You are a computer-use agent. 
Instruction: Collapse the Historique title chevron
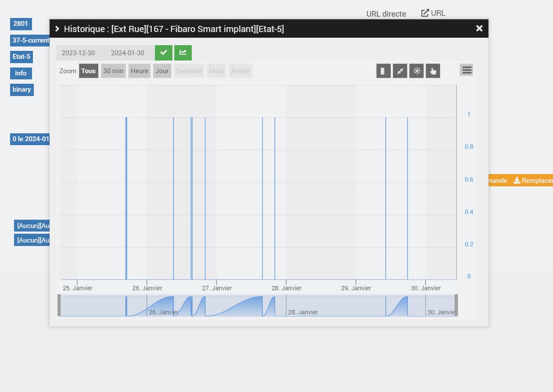tap(57, 29)
